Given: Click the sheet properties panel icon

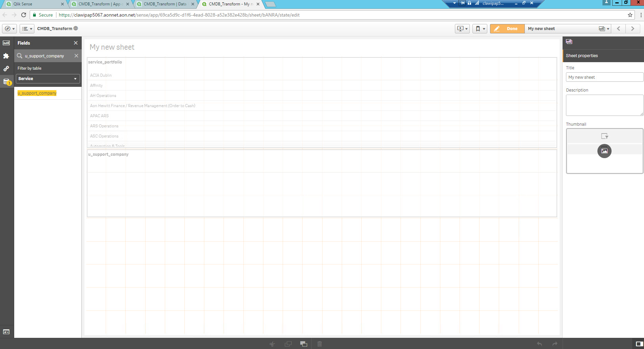Looking at the screenshot, I should pos(569,42).
